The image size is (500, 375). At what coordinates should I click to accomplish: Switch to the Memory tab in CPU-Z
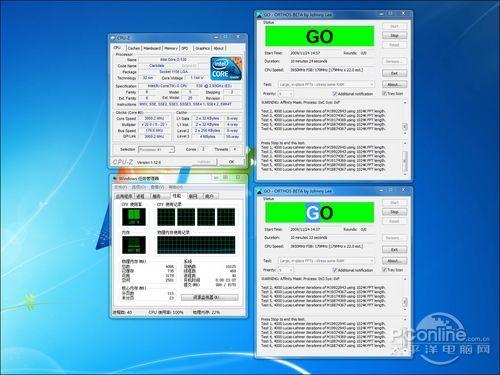click(x=171, y=48)
